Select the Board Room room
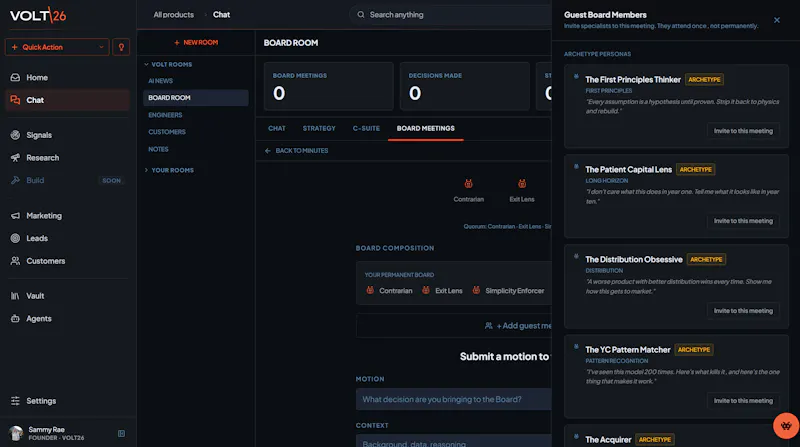This screenshot has width=800, height=447. tap(196, 97)
